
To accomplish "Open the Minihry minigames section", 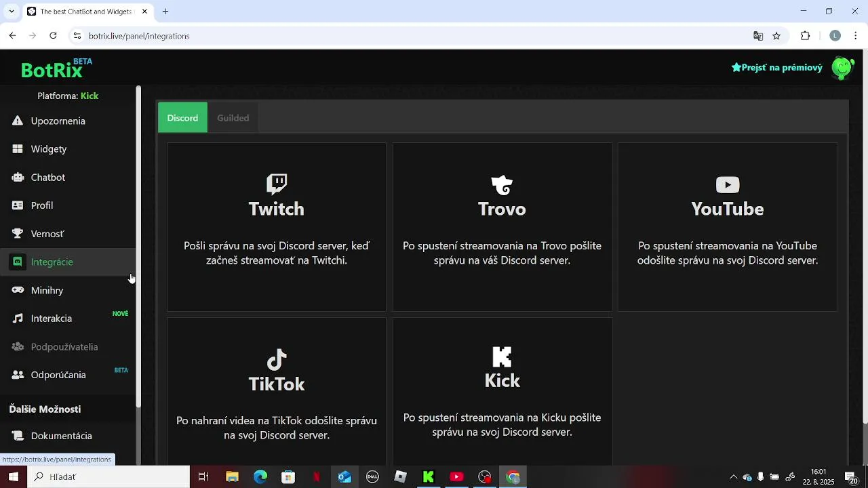I will (68, 290).
